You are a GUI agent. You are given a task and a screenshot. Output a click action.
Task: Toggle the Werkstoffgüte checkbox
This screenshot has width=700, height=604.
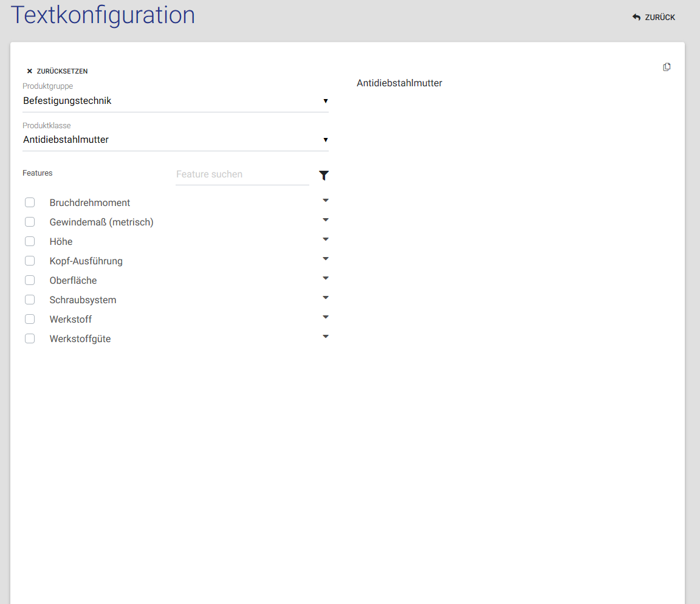(x=30, y=338)
